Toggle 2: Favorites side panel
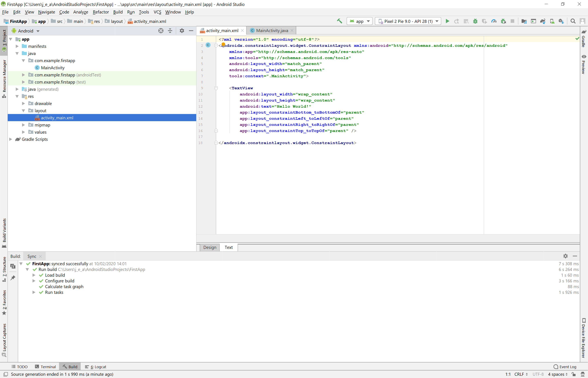The width and height of the screenshot is (588, 378). (x=4, y=302)
